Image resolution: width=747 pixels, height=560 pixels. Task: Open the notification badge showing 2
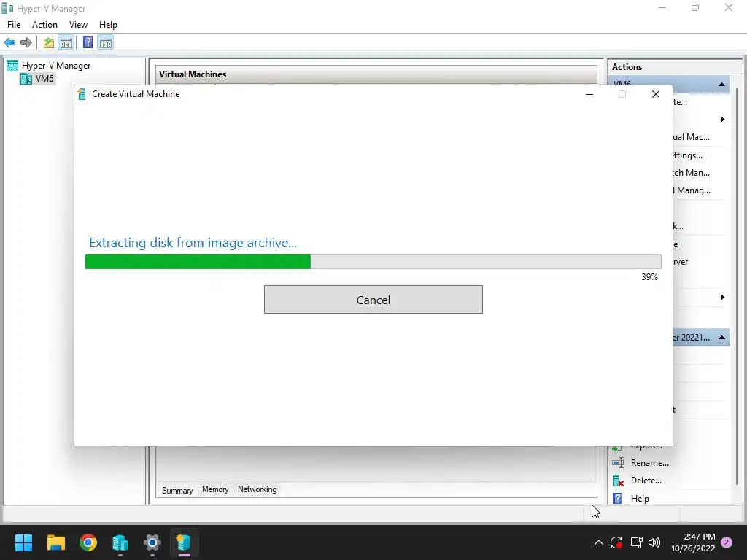click(727, 542)
